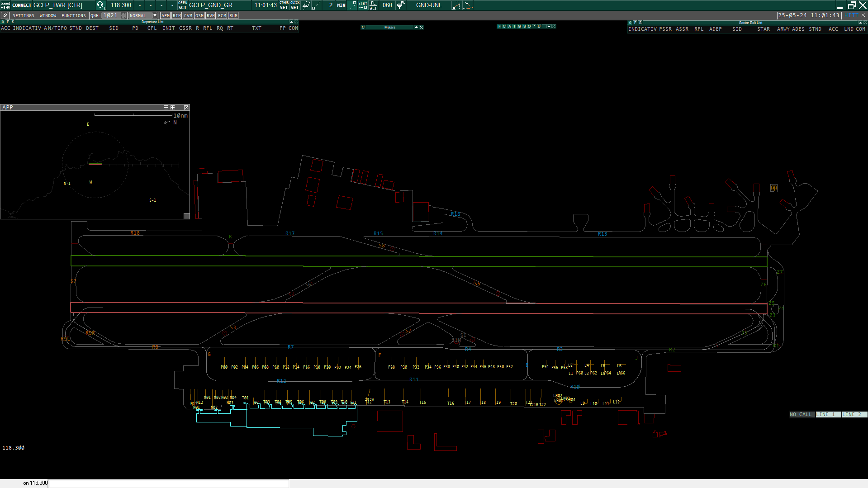This screenshot has width=868, height=488.
Task: Open the MENU icon at top-left
Action: point(5,5)
